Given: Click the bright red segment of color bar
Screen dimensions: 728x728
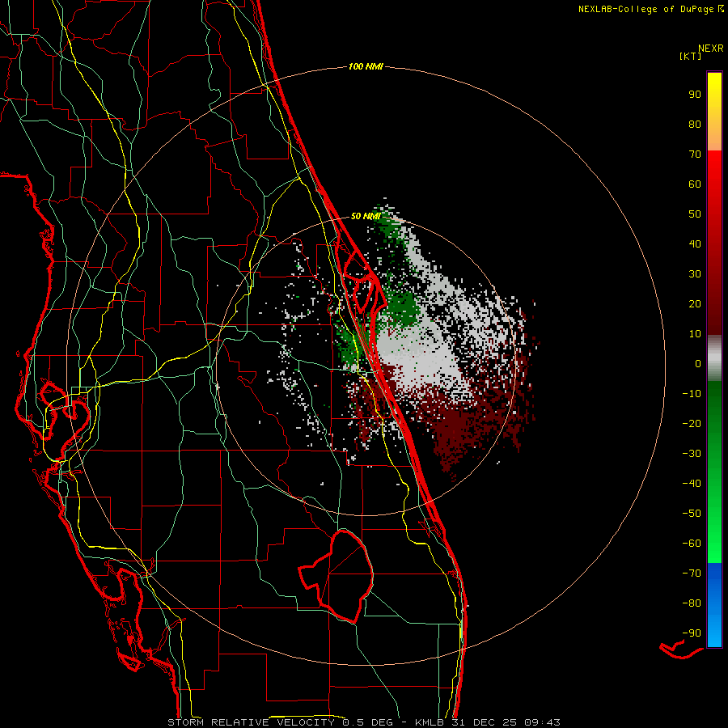Looking at the screenshot, I should pyautogui.click(x=714, y=243).
